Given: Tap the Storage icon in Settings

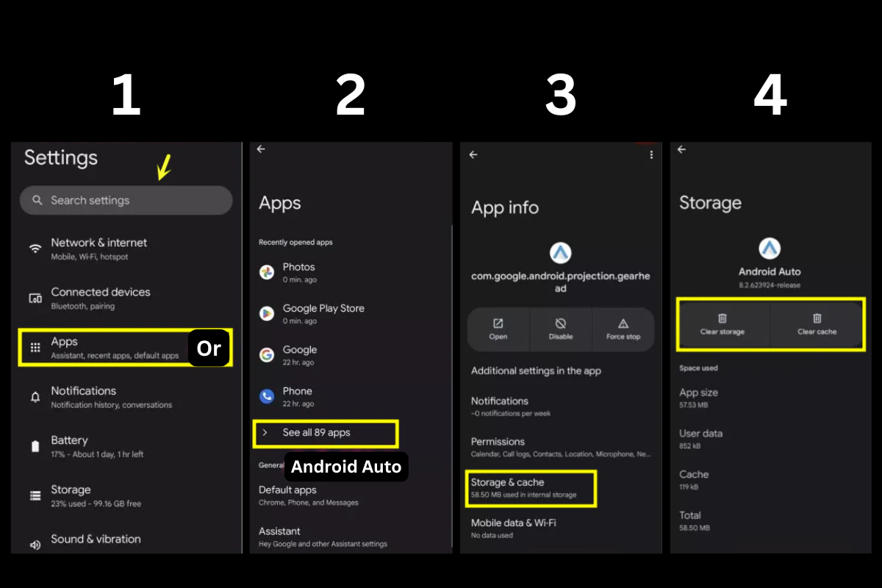Looking at the screenshot, I should click(x=35, y=495).
